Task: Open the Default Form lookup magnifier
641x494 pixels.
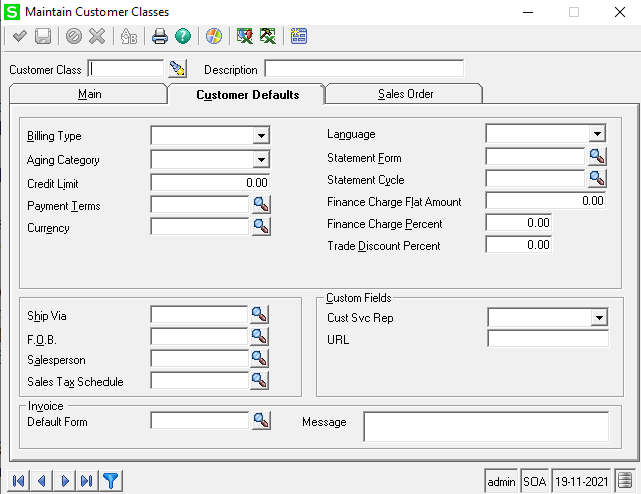Action: pyautogui.click(x=261, y=420)
